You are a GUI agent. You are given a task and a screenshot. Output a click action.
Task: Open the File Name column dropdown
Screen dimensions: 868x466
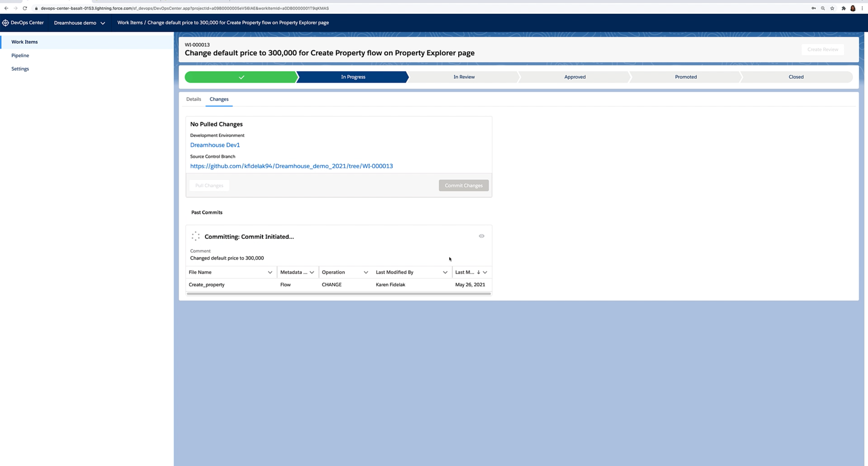coord(270,272)
